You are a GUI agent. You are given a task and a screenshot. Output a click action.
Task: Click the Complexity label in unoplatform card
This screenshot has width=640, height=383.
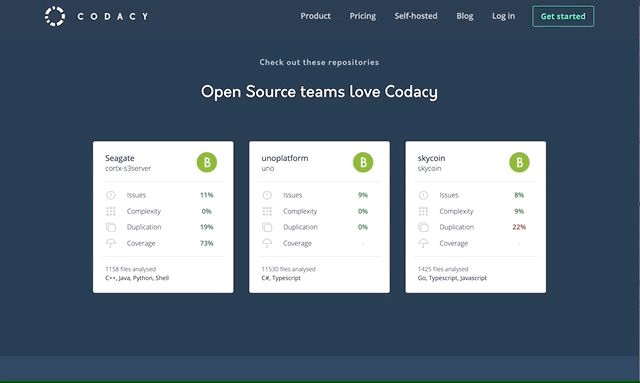coord(300,211)
